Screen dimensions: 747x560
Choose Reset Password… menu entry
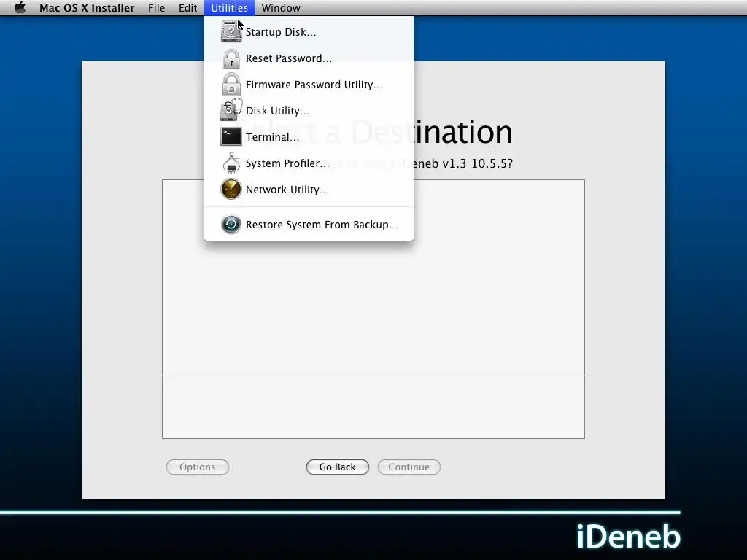click(x=309, y=58)
